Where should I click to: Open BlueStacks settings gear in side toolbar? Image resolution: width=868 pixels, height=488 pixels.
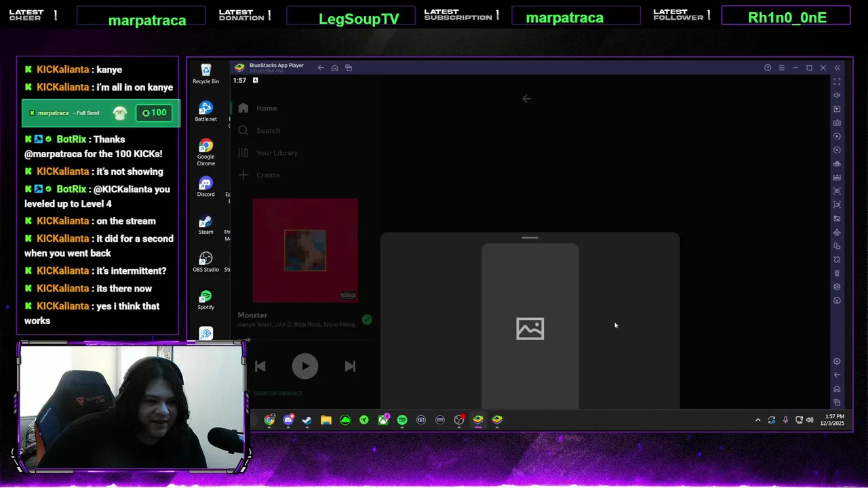coord(837,361)
